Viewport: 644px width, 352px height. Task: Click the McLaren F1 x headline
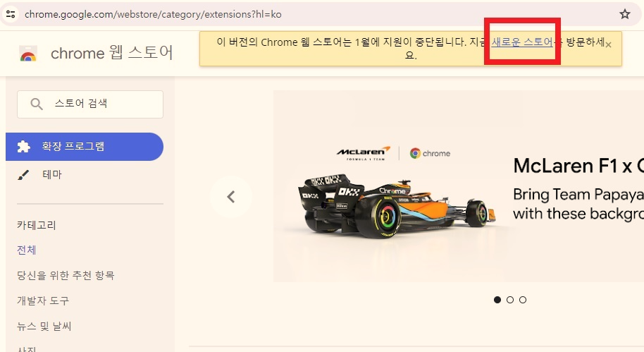tap(578, 166)
